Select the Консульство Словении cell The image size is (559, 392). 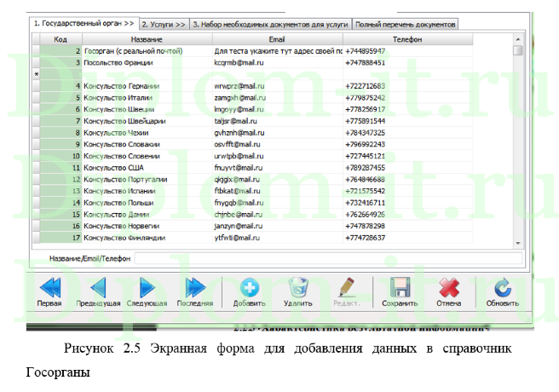147,156
